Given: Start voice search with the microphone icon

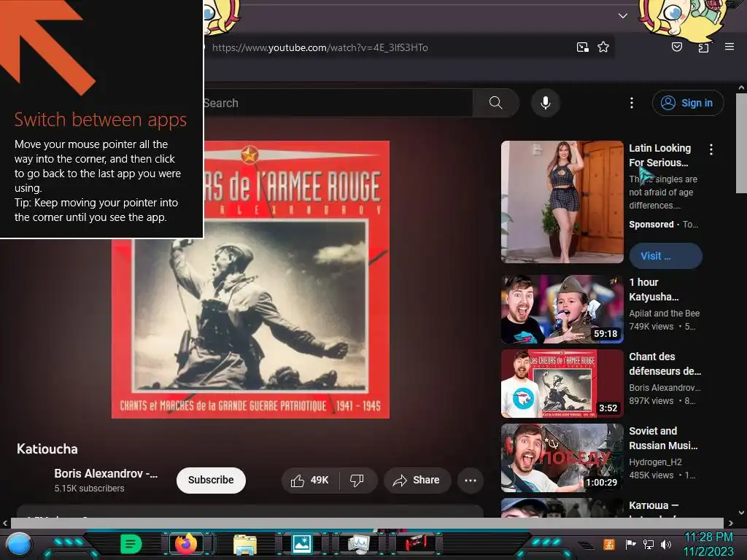Looking at the screenshot, I should (546, 103).
